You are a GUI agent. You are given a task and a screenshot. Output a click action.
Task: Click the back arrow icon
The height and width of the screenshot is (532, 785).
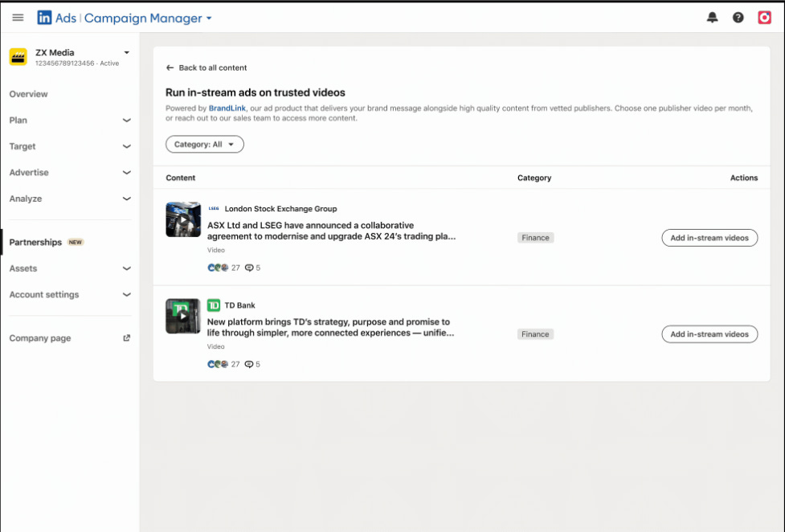click(x=170, y=68)
